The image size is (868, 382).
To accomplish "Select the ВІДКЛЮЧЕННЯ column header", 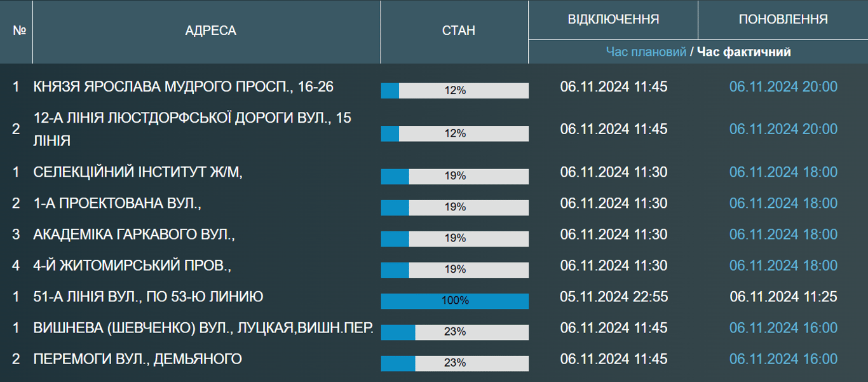I will point(613,19).
